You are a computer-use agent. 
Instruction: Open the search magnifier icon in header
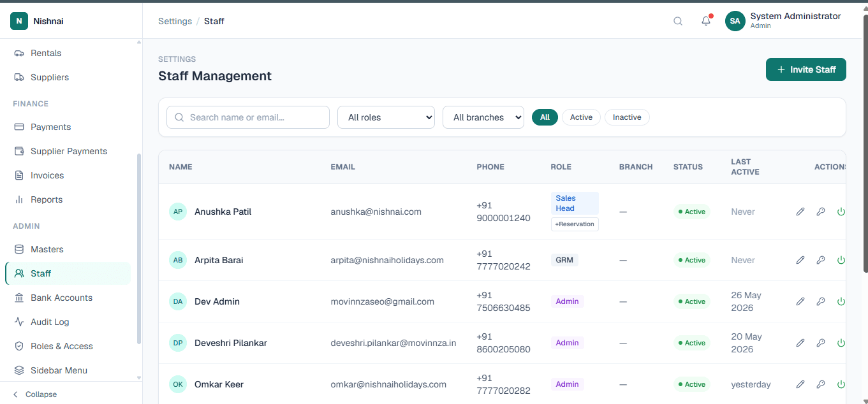(678, 21)
